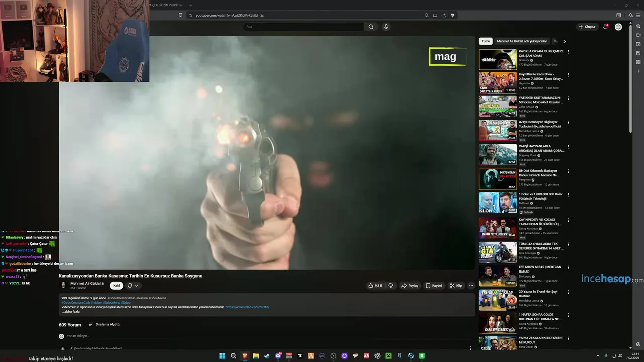This screenshot has width=644, height=362.
Task: Open Discord from the taskbar
Action: [x=278, y=356]
